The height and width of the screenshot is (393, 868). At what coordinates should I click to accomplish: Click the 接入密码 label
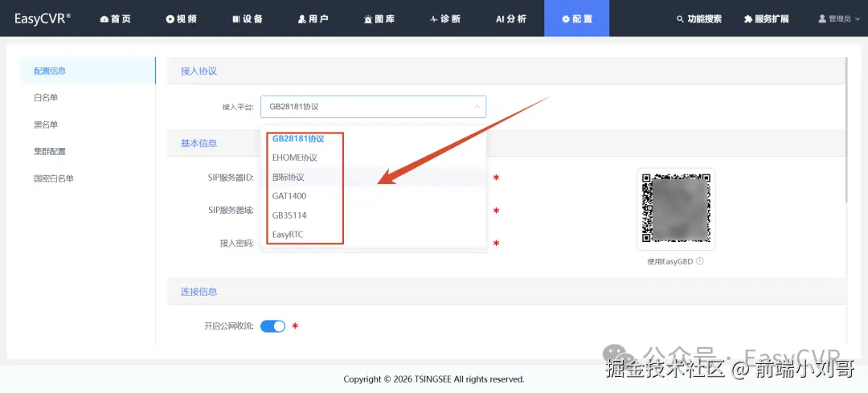tap(236, 243)
